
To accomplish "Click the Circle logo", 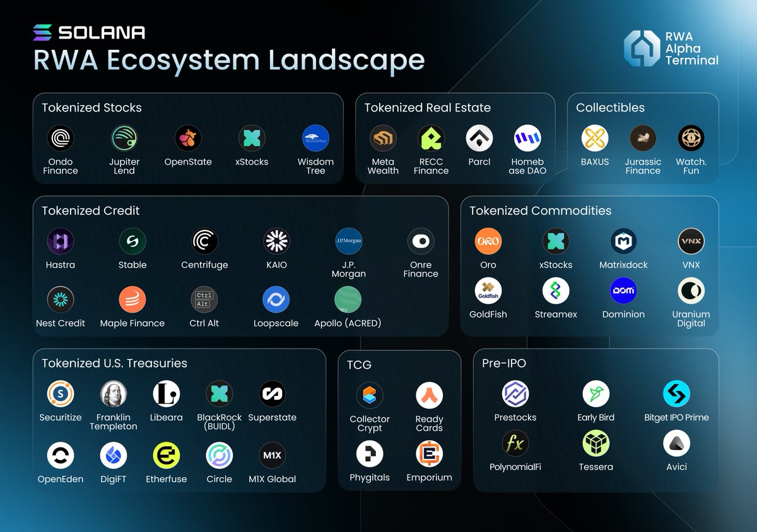I will (x=220, y=455).
